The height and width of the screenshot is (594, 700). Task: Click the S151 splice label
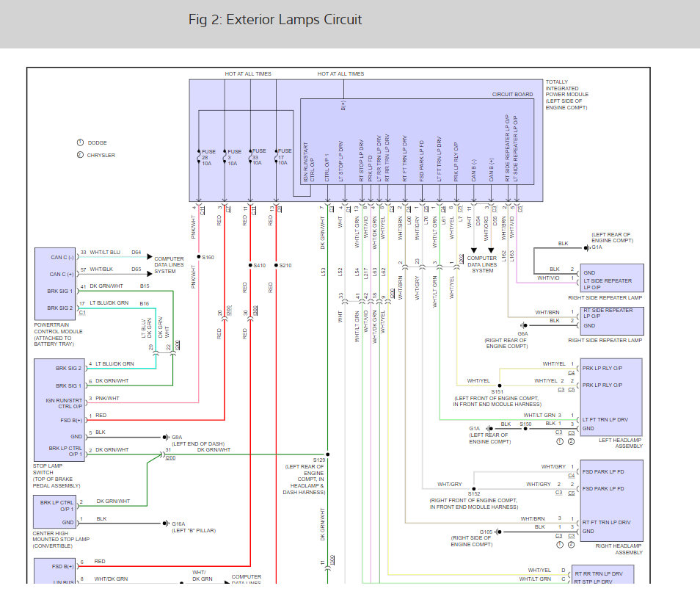497,391
